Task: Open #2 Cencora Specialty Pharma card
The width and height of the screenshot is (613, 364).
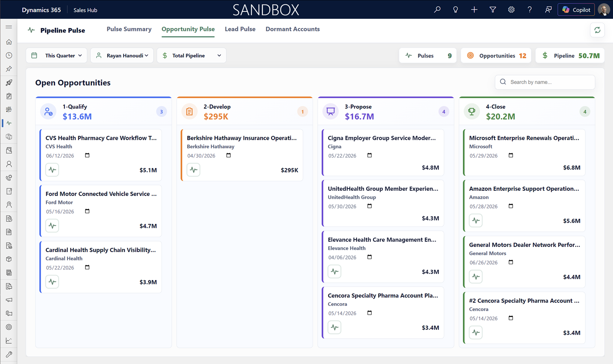Action: coord(524,318)
